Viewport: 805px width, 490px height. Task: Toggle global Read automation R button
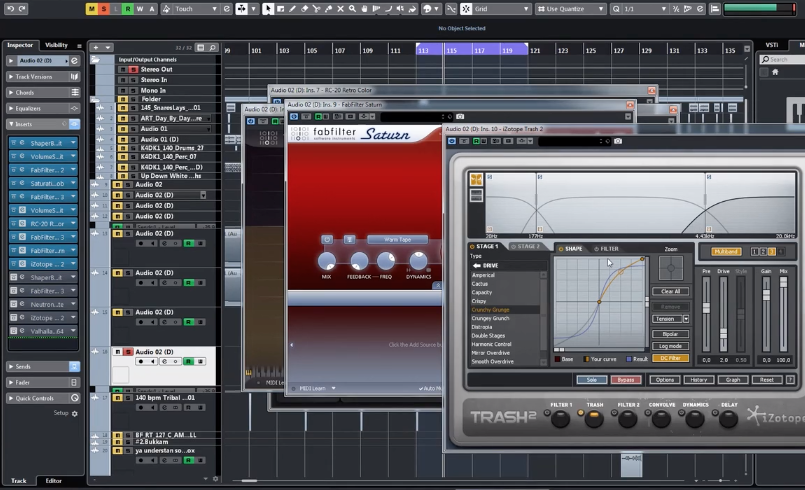coord(128,9)
